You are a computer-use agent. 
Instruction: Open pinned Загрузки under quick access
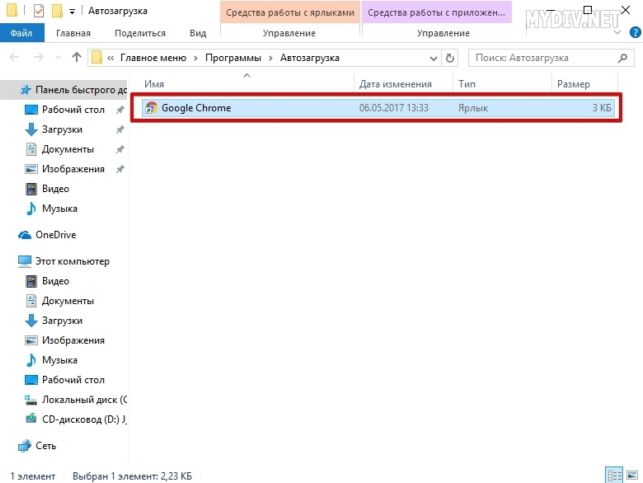[62, 129]
